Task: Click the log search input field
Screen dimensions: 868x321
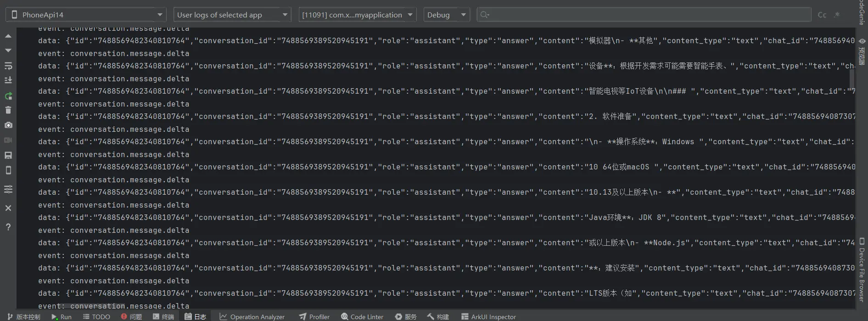Action: click(x=647, y=15)
